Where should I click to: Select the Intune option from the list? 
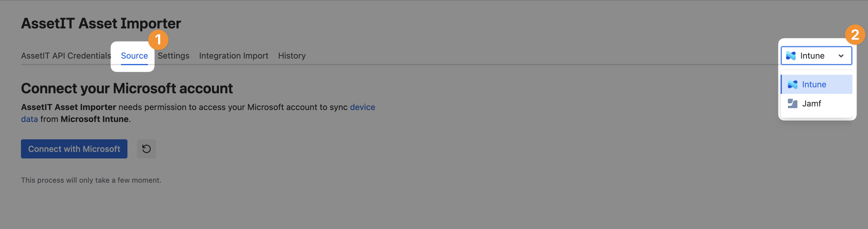814,85
